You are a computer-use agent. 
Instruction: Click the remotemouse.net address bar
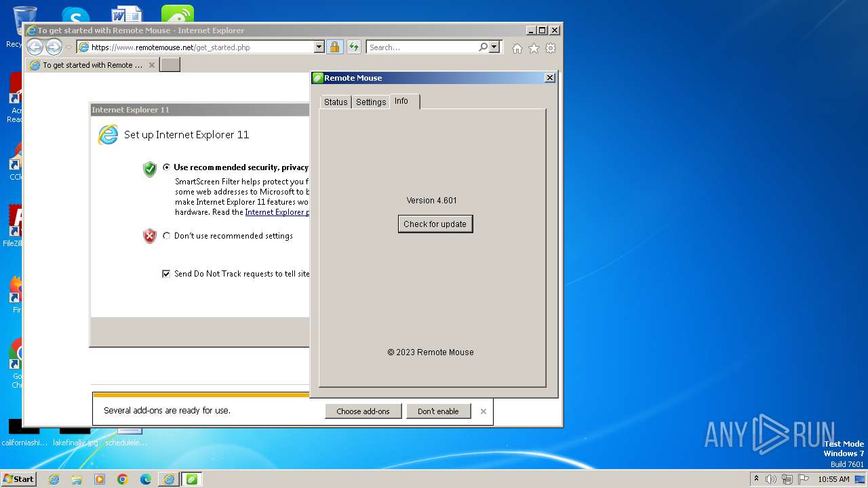(x=195, y=47)
